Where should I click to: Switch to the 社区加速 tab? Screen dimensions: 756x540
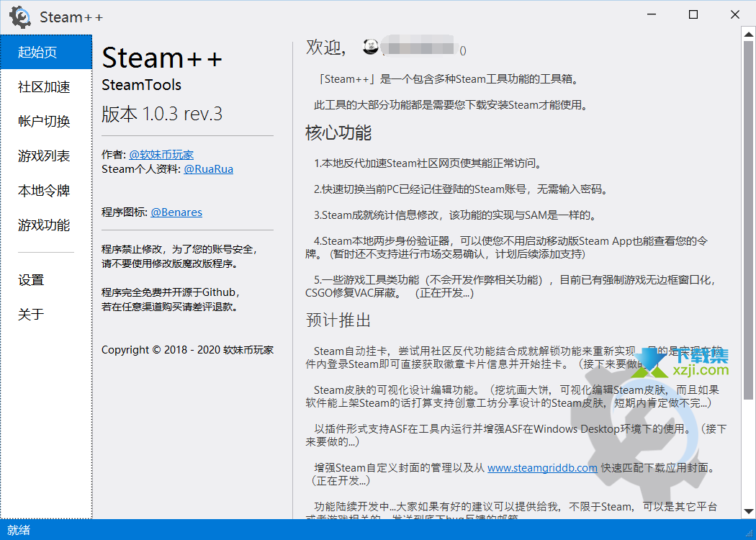[x=46, y=87]
